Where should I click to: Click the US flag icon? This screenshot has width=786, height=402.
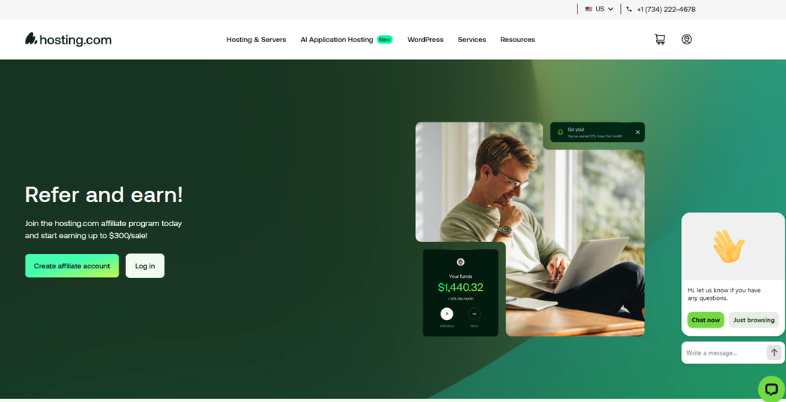[588, 9]
